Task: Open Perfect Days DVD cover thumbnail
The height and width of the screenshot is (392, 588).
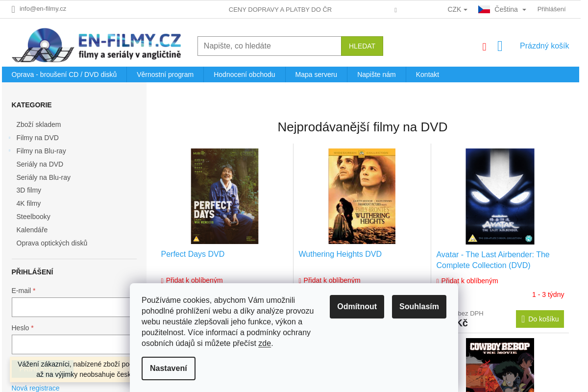Action: (224, 196)
